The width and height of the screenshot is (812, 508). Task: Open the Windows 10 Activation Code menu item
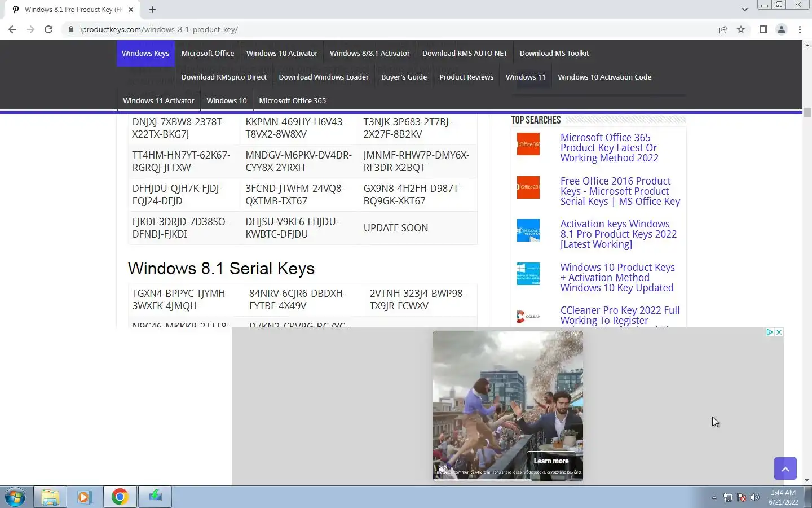click(x=604, y=77)
